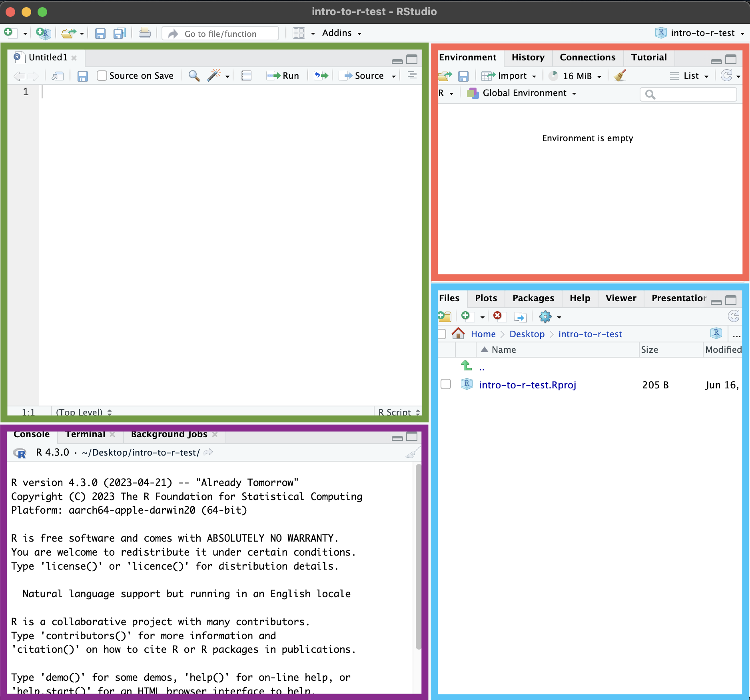
Task: Click the Run button
Action: [x=283, y=76]
